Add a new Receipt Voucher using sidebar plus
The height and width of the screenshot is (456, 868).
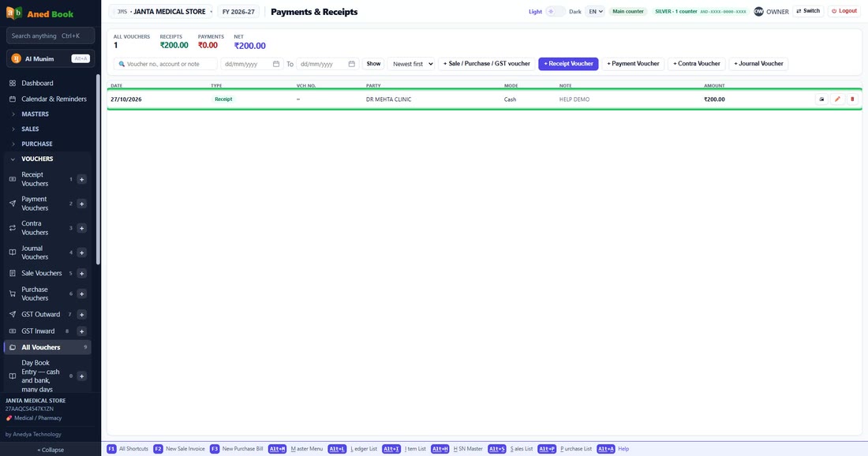[x=81, y=179]
